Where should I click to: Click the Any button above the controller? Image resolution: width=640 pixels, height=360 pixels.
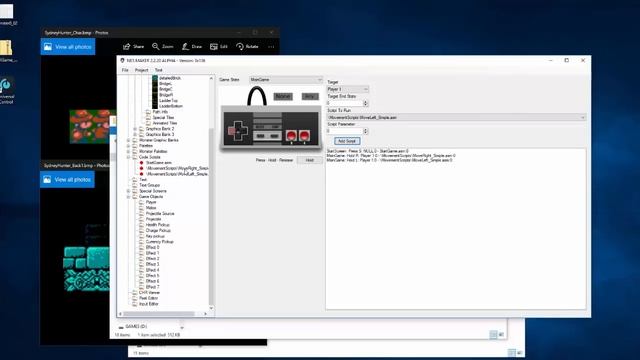[310, 96]
